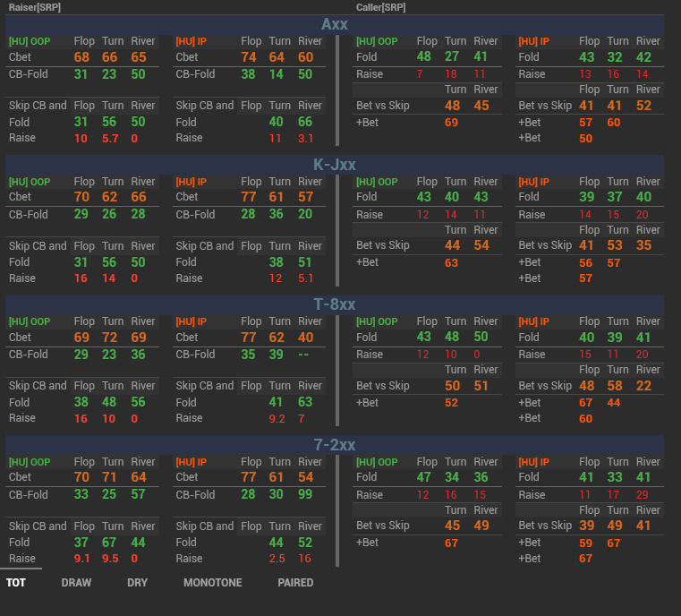Image resolution: width=681 pixels, height=616 pixels.
Task: Click the Caller[SRP] heading label
Action: [381, 7]
